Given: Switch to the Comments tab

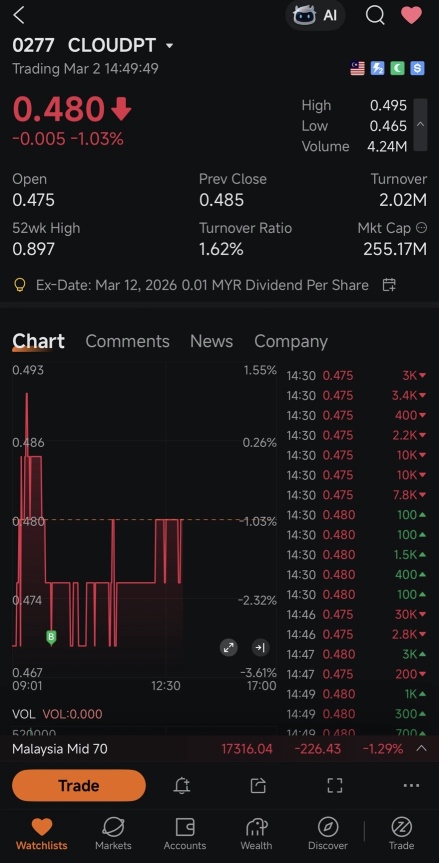Looking at the screenshot, I should (x=127, y=341).
